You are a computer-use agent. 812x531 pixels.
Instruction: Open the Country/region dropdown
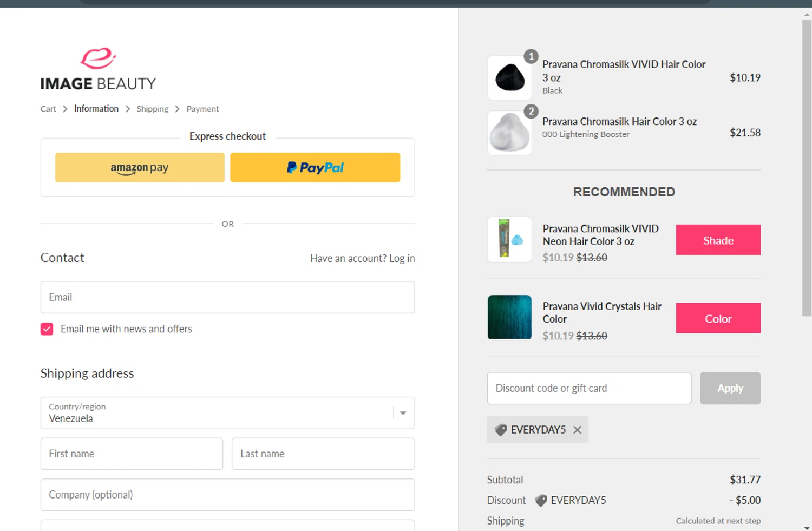point(227,413)
